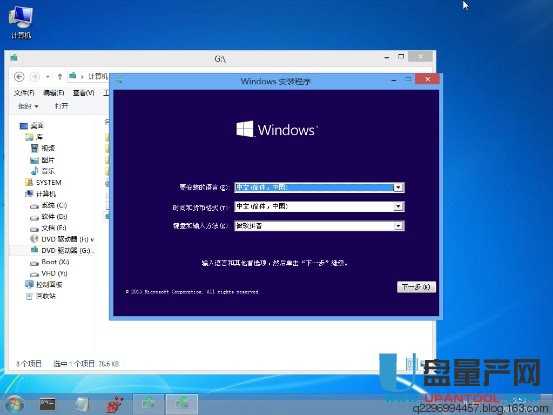Select 桌面 in the navigation tree
Screen dimensions: 553x415
(37, 126)
